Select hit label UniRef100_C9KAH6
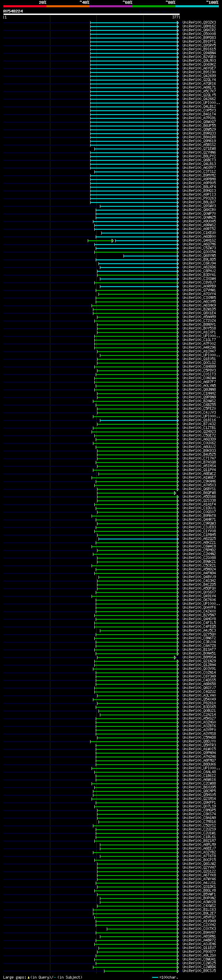This screenshot has width=222, height=980. (199, 481)
